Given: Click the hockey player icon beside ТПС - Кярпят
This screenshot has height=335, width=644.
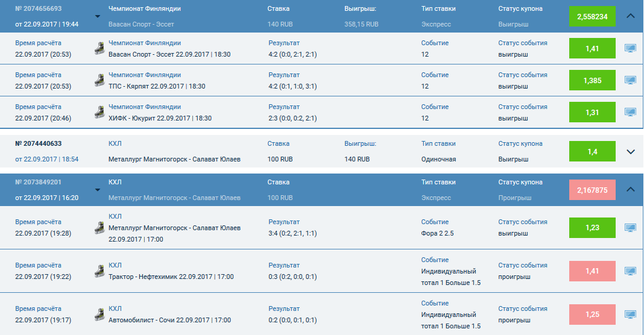Looking at the screenshot, I should [x=99, y=80].
